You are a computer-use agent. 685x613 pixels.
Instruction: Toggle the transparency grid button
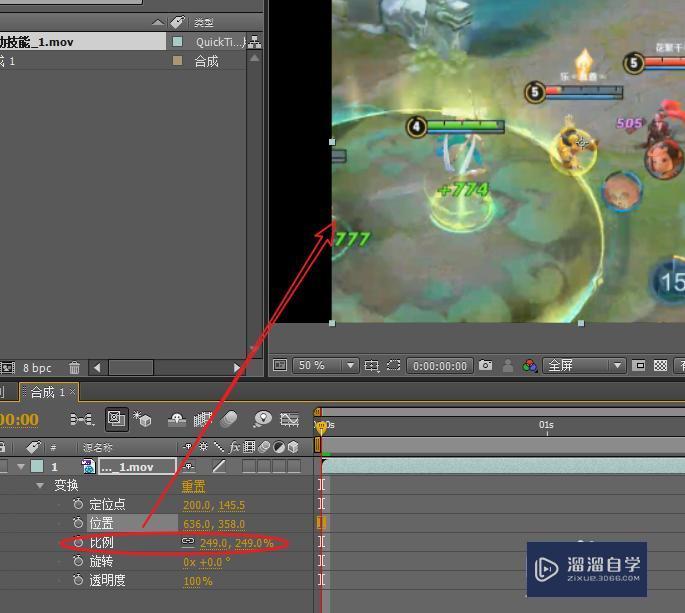click(x=661, y=365)
